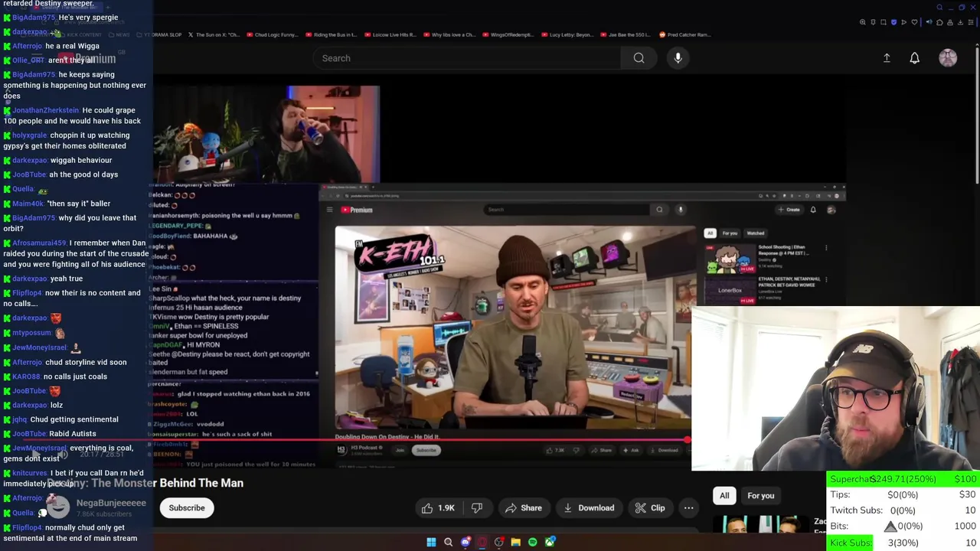
Task: Open the Opera GX taskbar icon
Action: point(482,543)
